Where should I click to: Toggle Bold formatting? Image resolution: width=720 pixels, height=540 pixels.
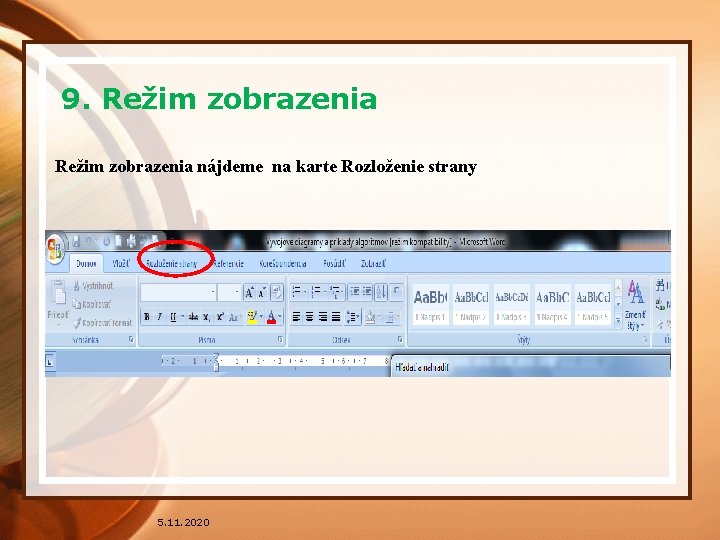coord(147,317)
